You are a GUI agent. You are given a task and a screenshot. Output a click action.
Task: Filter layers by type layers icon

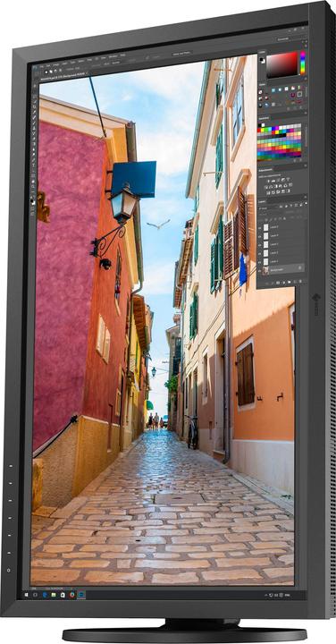pyautogui.click(x=290, y=206)
